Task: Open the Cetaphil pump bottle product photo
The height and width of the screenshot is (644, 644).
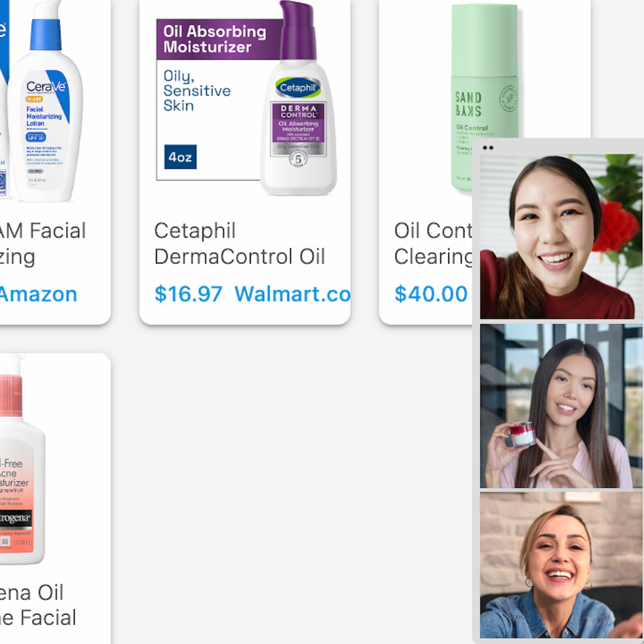Action: pos(298,98)
